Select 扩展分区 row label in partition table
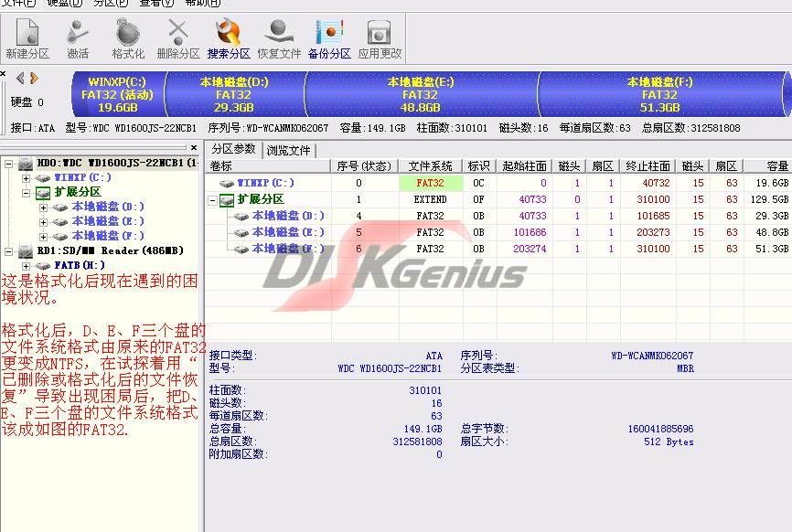Viewport: 792px width, 532px height. click(261, 199)
